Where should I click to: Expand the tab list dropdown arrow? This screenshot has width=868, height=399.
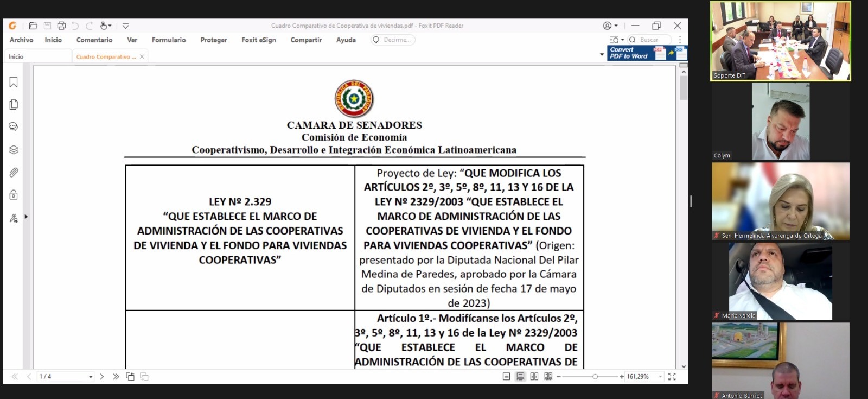tap(602, 55)
